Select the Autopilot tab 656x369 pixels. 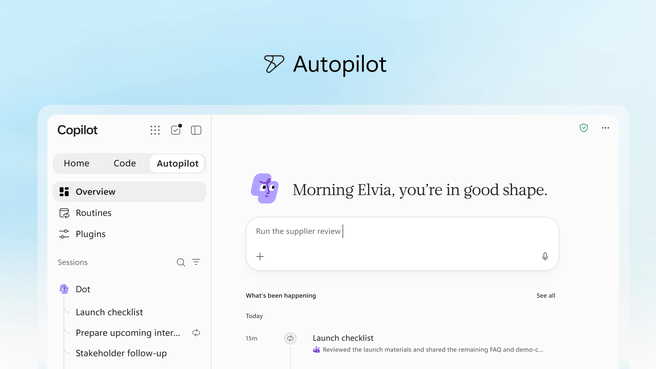177,163
